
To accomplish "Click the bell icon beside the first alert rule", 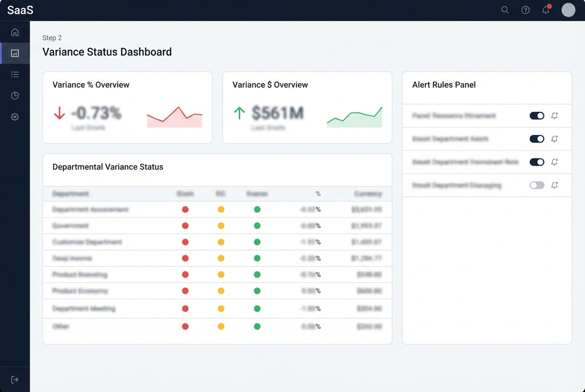I will (x=554, y=116).
